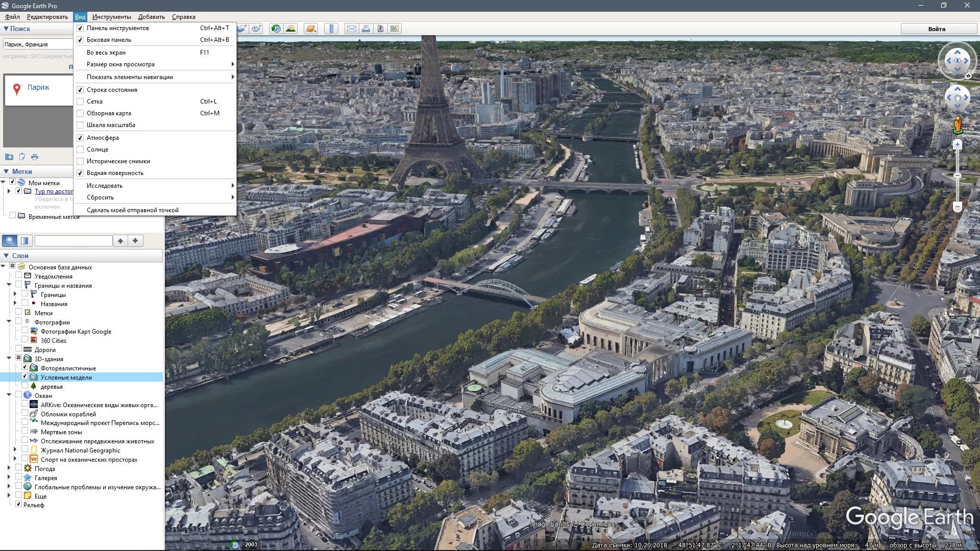Click the email envelope icon in toolbar

[x=352, y=29]
